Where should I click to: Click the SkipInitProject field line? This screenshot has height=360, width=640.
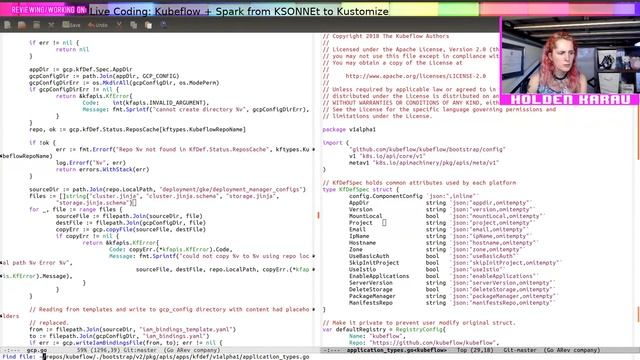tap(456, 263)
